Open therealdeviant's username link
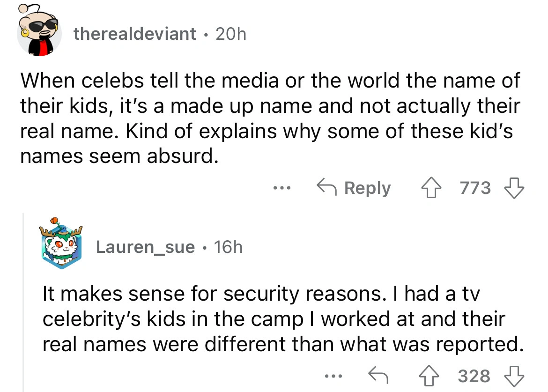The height and width of the screenshot is (392, 548). [x=134, y=33]
